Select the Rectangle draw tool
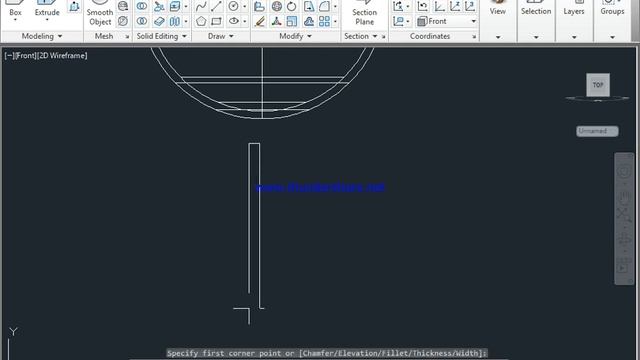 [217, 21]
